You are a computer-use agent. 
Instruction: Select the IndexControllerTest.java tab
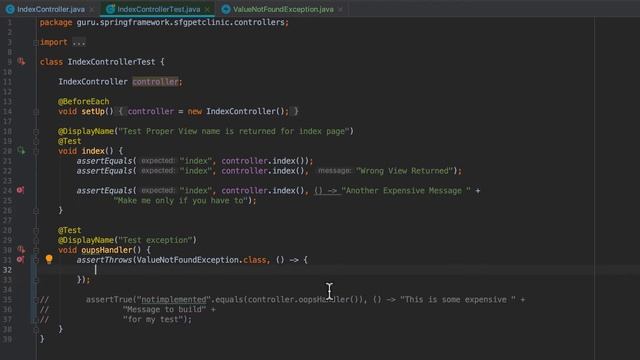[158, 9]
